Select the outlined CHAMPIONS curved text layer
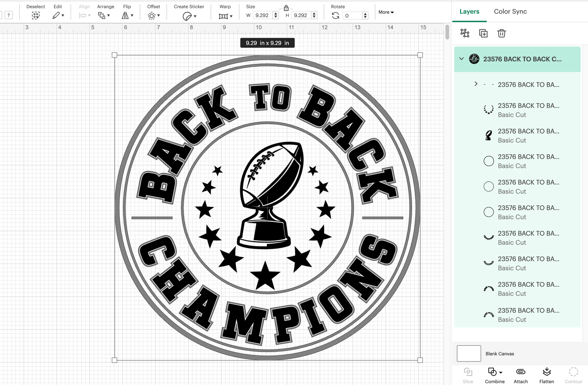588x385 pixels. pyautogui.click(x=517, y=263)
